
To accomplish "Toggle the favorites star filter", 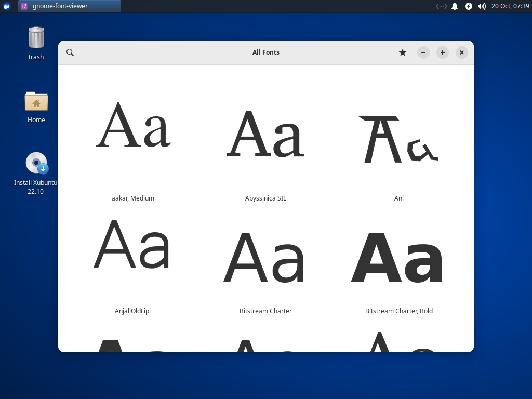I will (x=402, y=52).
